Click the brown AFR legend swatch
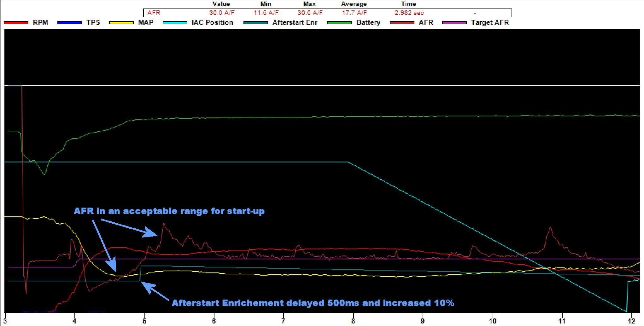This screenshot has width=644, height=326. pos(402,23)
